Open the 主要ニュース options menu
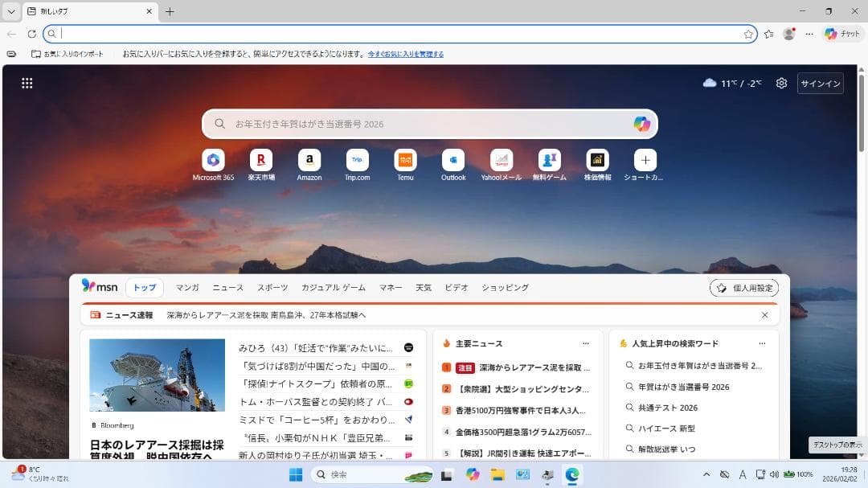868x488 pixels. tap(586, 343)
